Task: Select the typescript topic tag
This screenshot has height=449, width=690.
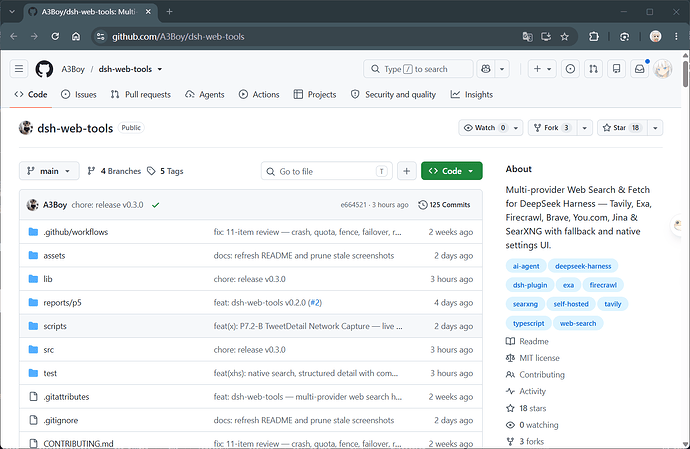Action: tap(529, 323)
